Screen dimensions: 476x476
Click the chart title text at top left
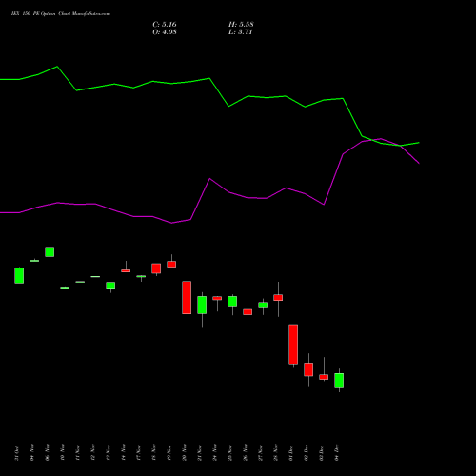[61, 14]
